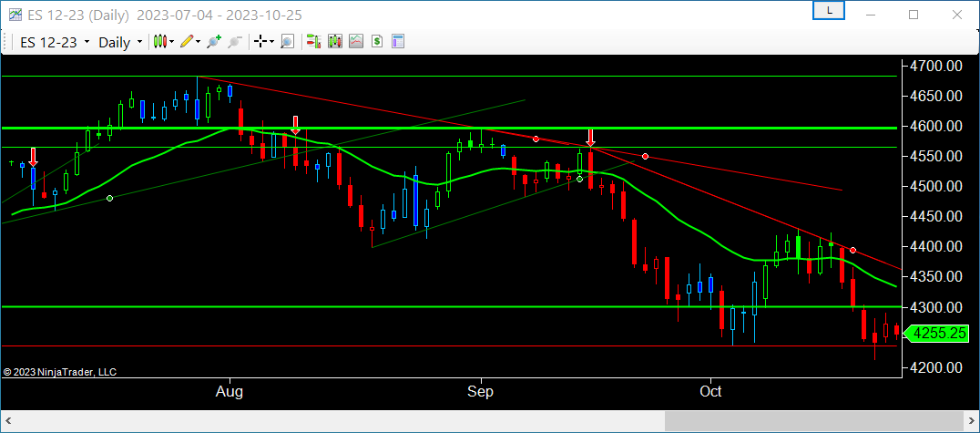This screenshot has width=980, height=433.
Task: Maximize the ES 12-23 chart window
Action: point(914,14)
